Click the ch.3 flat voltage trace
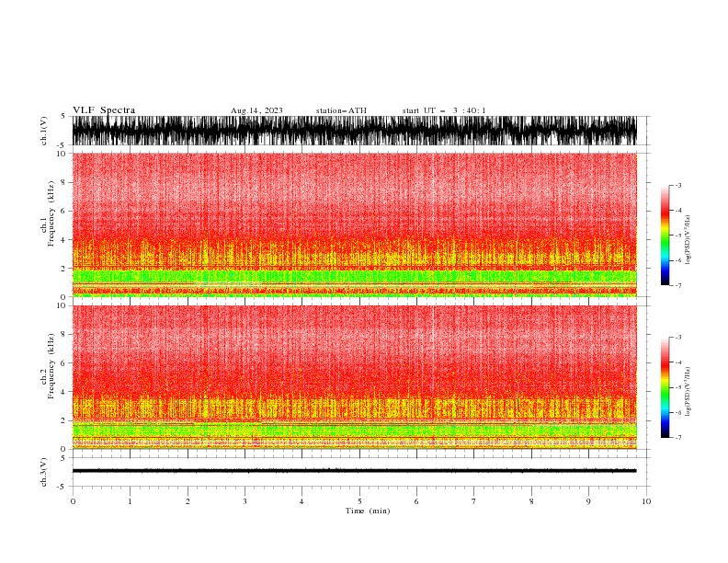728x563 pixels. click(354, 471)
